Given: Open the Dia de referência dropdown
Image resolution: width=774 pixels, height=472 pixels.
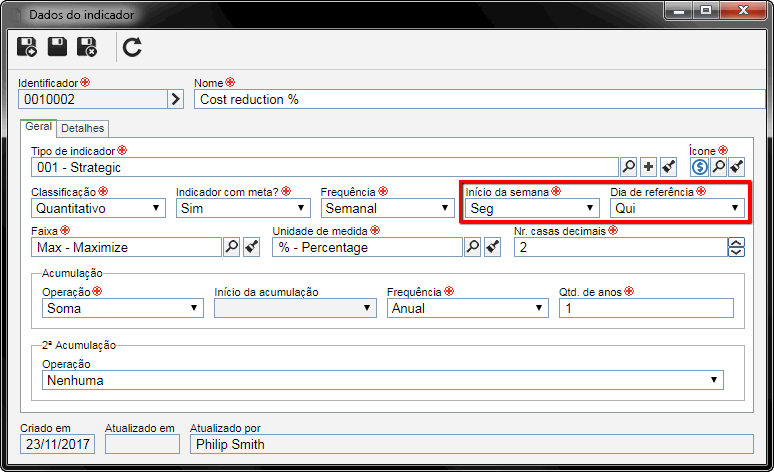Looking at the screenshot, I should [677, 208].
